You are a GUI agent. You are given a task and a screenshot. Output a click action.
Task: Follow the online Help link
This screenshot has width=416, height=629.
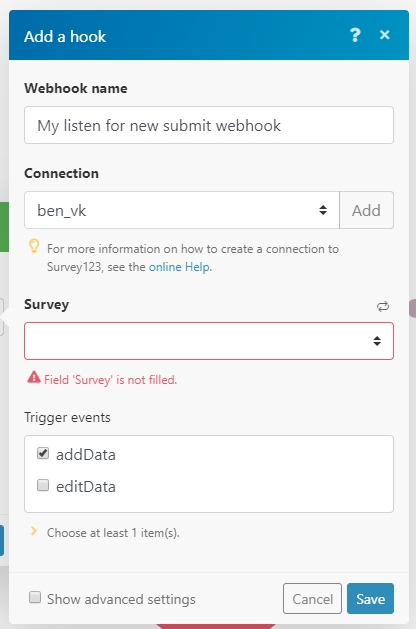(179, 267)
